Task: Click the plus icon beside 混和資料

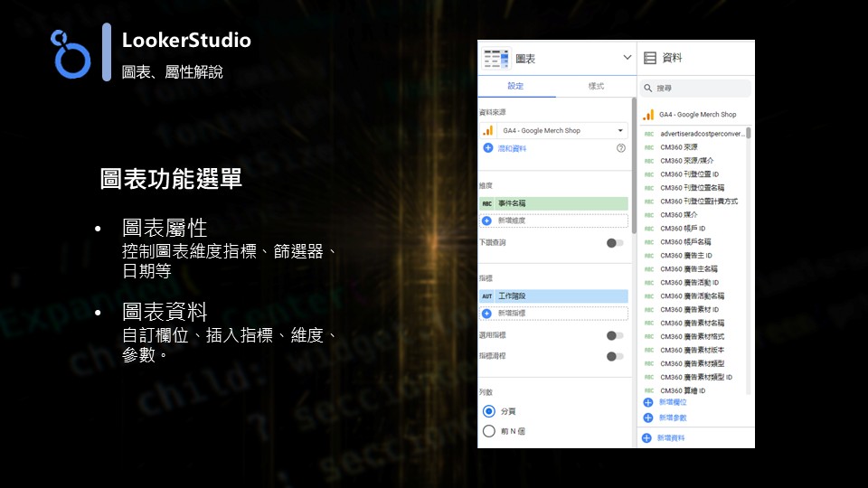Action: pyautogui.click(x=488, y=148)
